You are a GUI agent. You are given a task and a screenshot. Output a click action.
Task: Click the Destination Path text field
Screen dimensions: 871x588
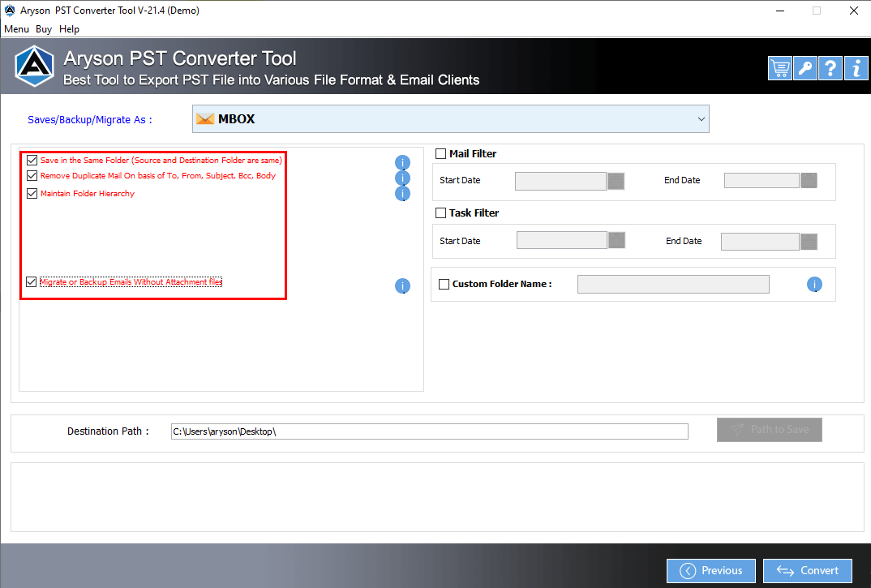(429, 431)
